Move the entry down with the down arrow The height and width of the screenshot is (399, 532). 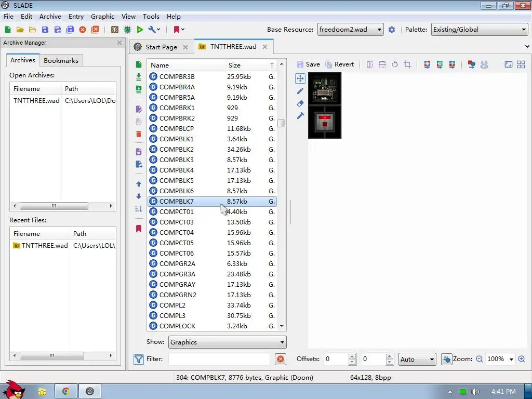tap(138, 196)
